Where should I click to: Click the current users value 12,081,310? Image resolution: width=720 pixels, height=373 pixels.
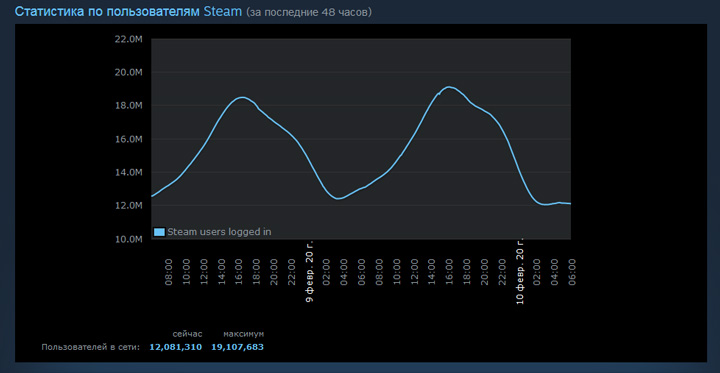pyautogui.click(x=175, y=347)
